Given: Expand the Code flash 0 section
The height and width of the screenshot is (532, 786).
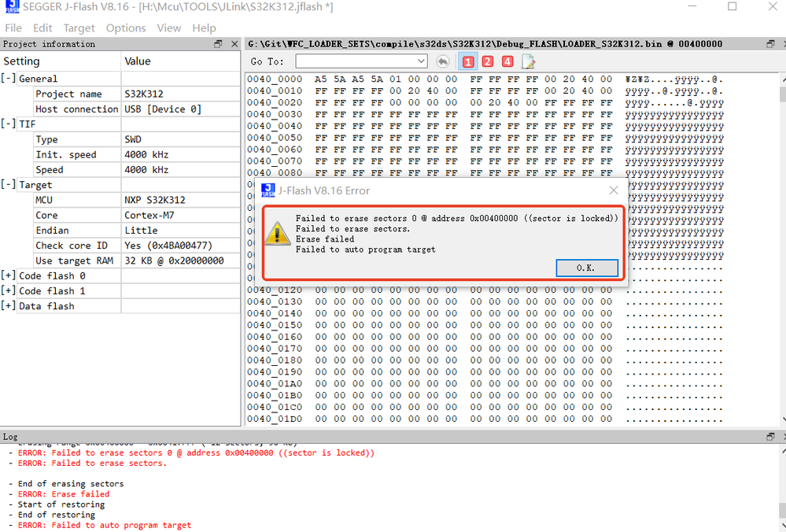Looking at the screenshot, I should point(8,275).
